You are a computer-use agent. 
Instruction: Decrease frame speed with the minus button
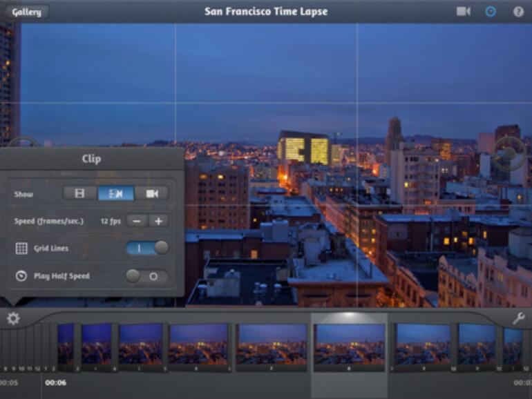[x=137, y=221]
